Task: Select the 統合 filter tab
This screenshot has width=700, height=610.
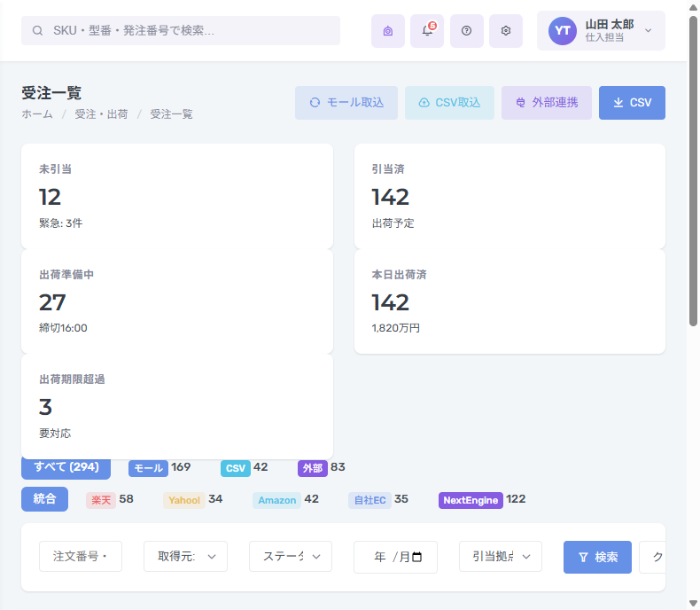Action: [44, 499]
